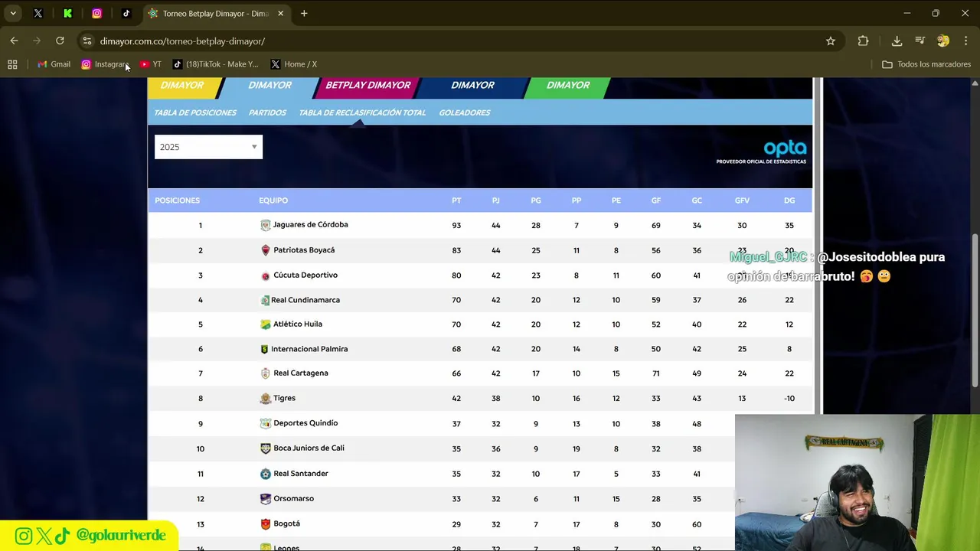This screenshot has width=980, height=551.
Task: Click the Real Cartagena crest icon
Action: (266, 373)
